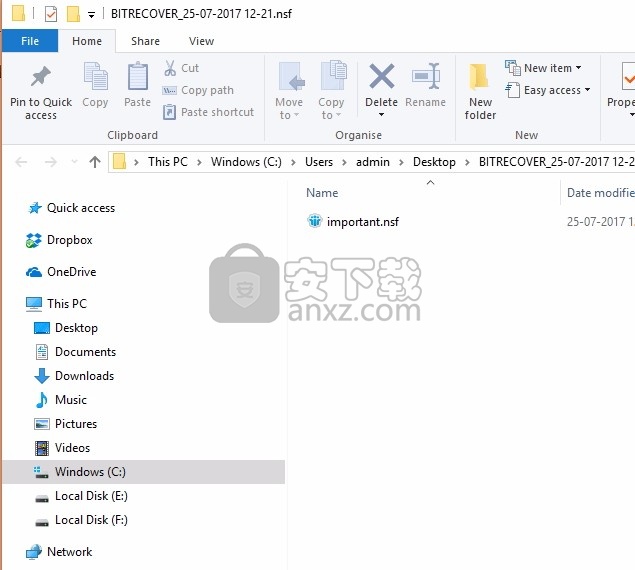
Task: Sort by the Date modified column header
Action: click(x=601, y=193)
